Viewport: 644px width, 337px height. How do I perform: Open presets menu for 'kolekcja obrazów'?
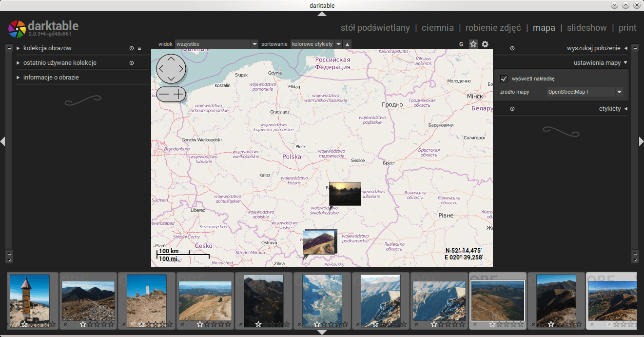[139, 48]
